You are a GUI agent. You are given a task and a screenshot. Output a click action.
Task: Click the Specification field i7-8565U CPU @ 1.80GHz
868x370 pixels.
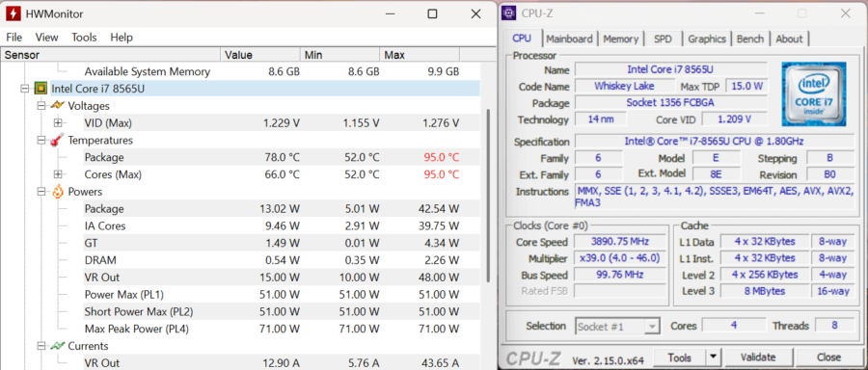[x=714, y=141]
